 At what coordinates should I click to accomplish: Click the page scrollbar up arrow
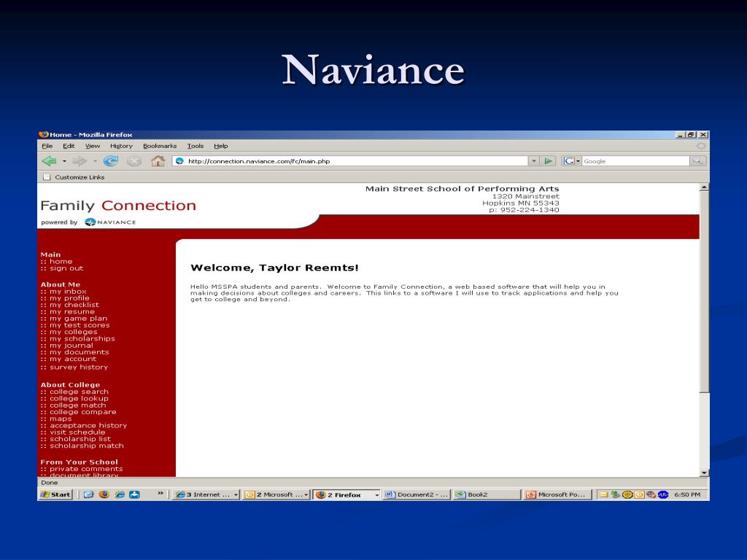pyautogui.click(x=704, y=187)
